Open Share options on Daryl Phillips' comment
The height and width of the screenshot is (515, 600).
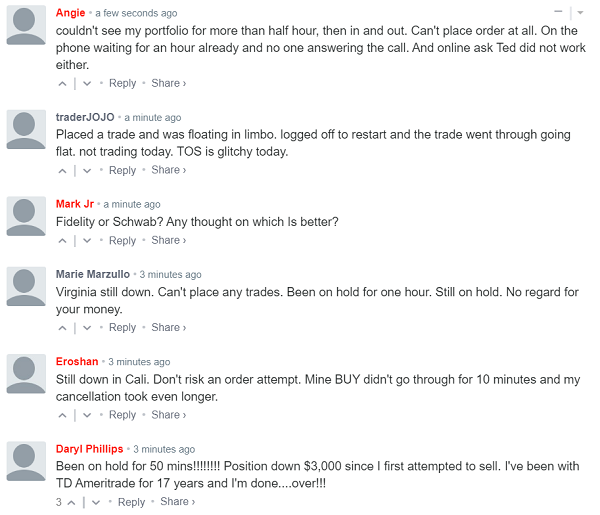(x=177, y=502)
